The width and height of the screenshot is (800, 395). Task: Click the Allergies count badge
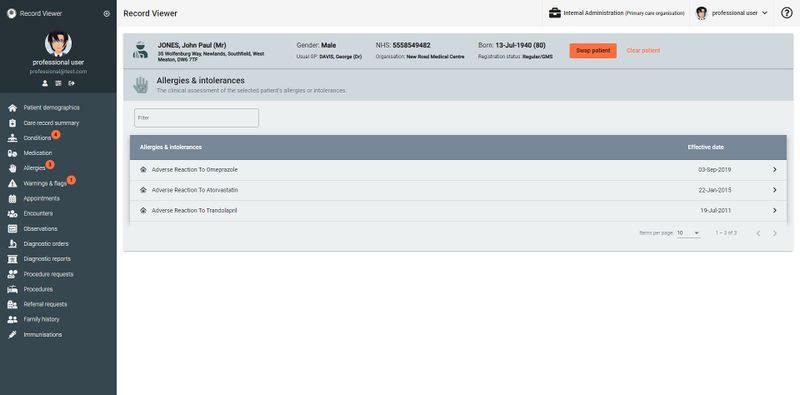tap(50, 164)
